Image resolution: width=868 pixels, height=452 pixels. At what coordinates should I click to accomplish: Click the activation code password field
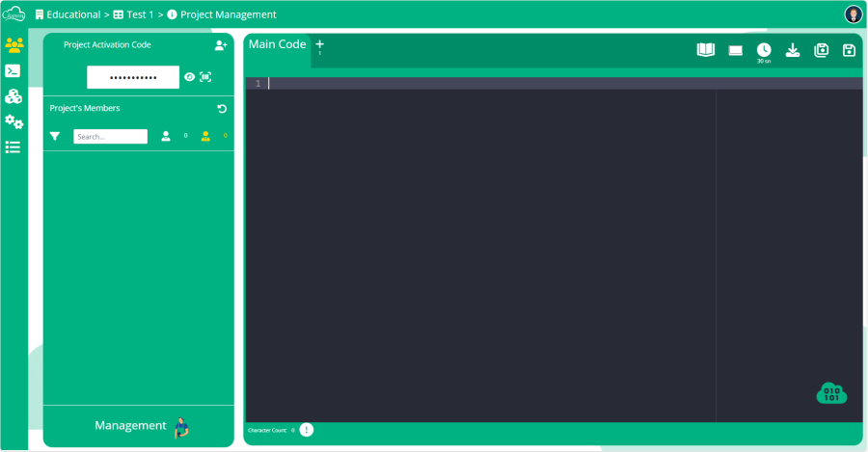pos(133,77)
